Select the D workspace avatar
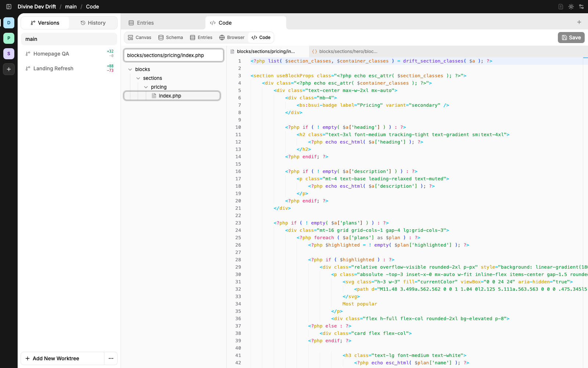588x368 pixels. pos(9,23)
